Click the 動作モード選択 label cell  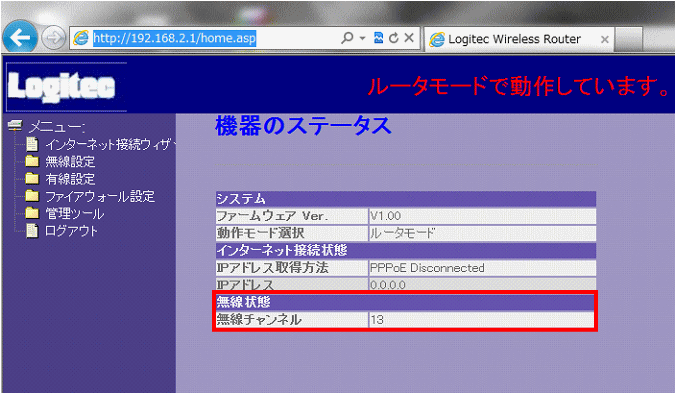click(x=291, y=233)
